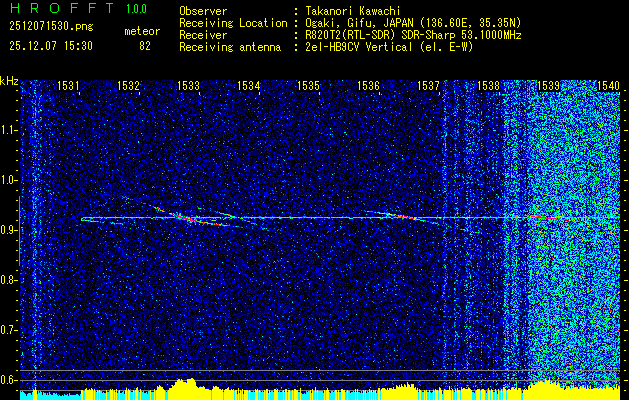The height and width of the screenshot is (400, 629).
Task: Click time marker 1531
Action: click(x=68, y=86)
